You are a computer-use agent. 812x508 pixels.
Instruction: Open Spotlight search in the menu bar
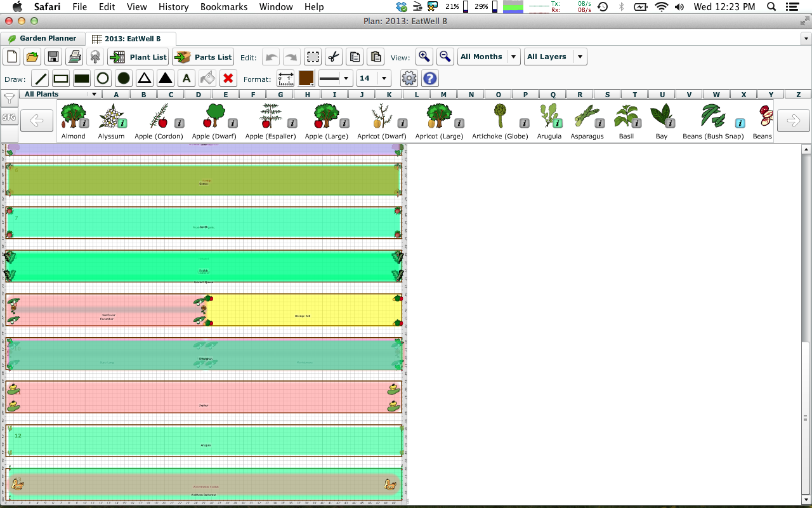click(x=771, y=7)
